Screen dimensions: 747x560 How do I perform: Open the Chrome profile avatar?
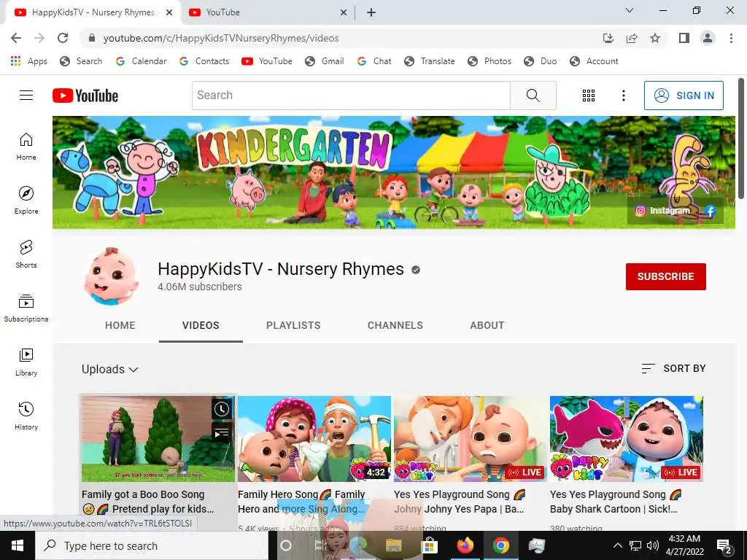(708, 38)
